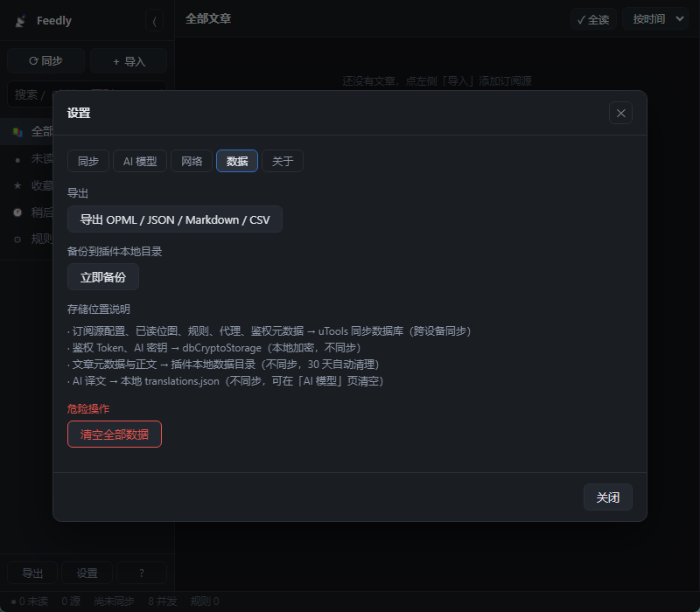The image size is (700, 612).
Task: Open the 按时间 sort dropdown
Action: pos(654,19)
